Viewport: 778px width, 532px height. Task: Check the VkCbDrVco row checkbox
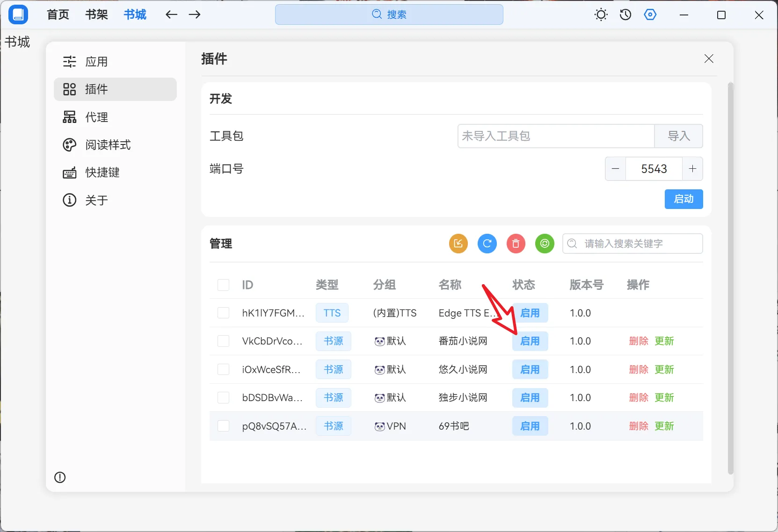pos(223,341)
